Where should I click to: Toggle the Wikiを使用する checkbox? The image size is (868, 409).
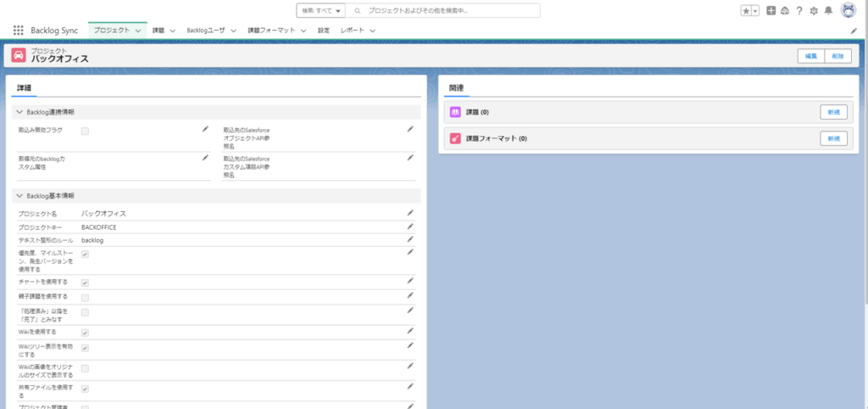[86, 333]
